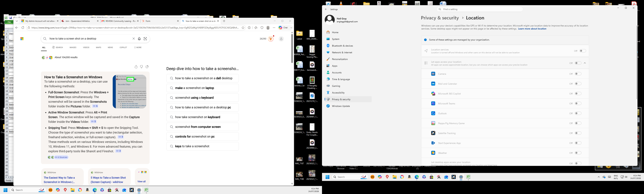Screen dimensions: 644x194
Task: Select Windows Update in Settings sidebar
Action: coord(348,106)
